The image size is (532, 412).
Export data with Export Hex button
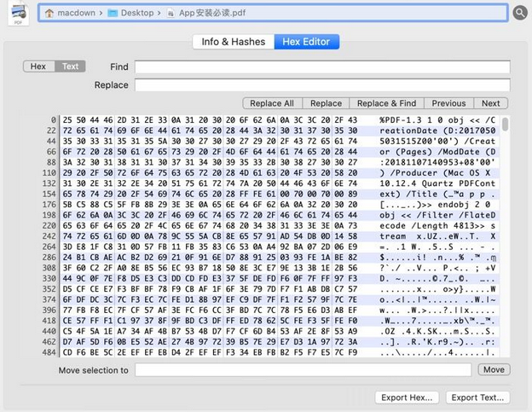(x=407, y=397)
